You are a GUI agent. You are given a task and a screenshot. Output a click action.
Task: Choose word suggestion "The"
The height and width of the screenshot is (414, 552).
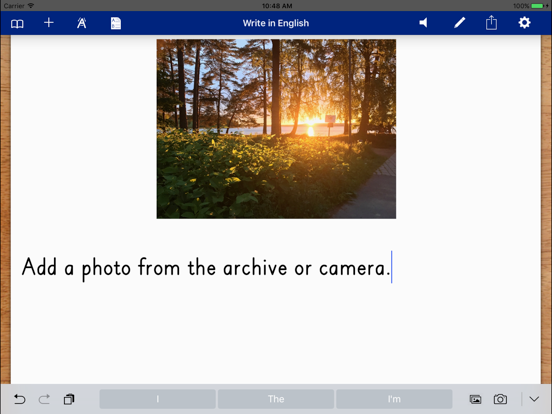pos(276,399)
